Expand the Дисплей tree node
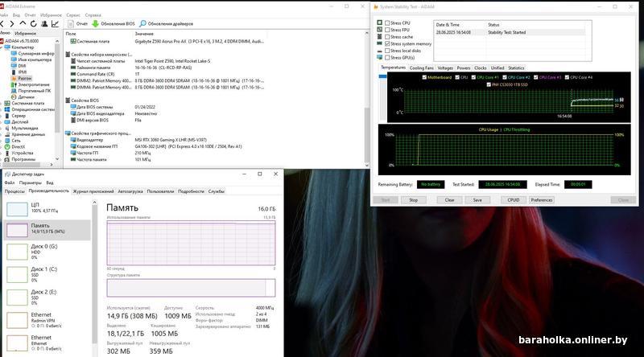644x357 pixels. [x=2, y=122]
